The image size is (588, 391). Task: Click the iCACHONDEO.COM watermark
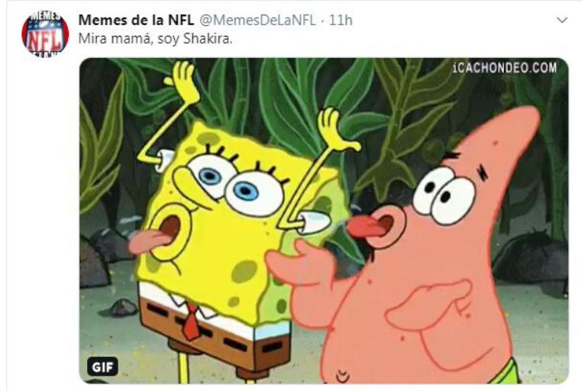coord(504,68)
